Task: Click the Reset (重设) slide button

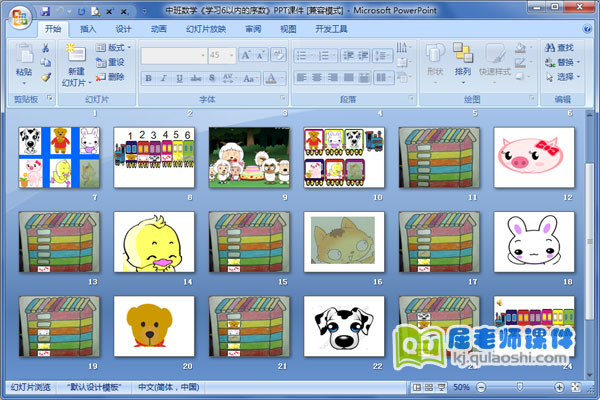Action: tap(114, 62)
